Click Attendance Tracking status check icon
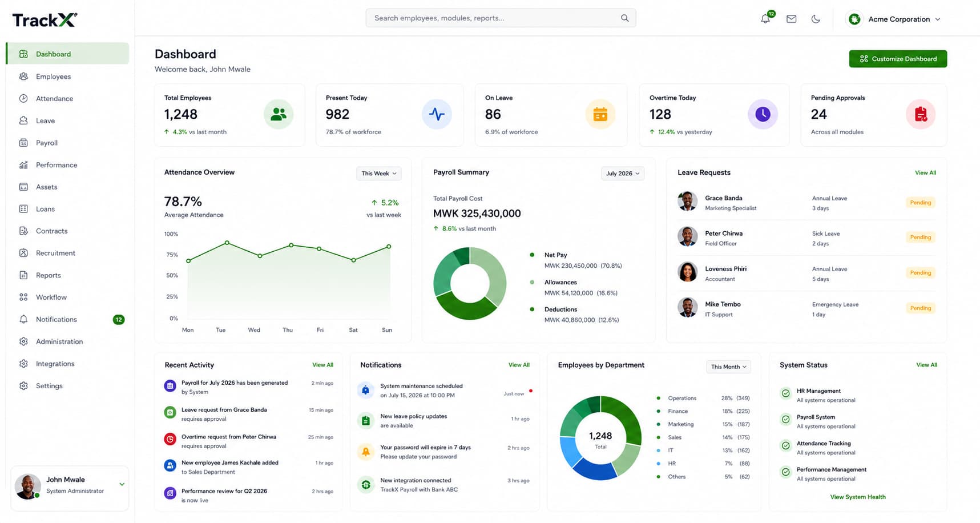 click(x=786, y=445)
